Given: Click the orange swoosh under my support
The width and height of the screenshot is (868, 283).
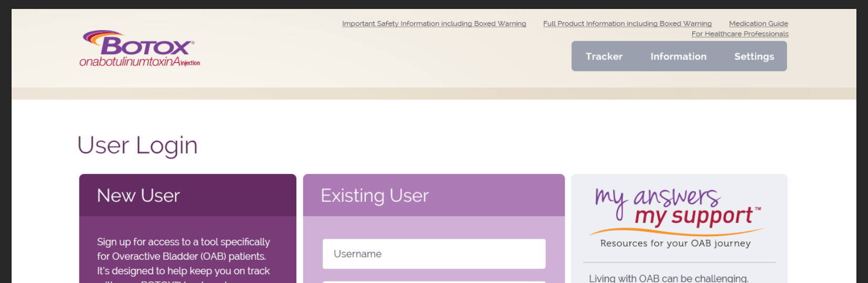Looking at the screenshot, I should [x=676, y=231].
